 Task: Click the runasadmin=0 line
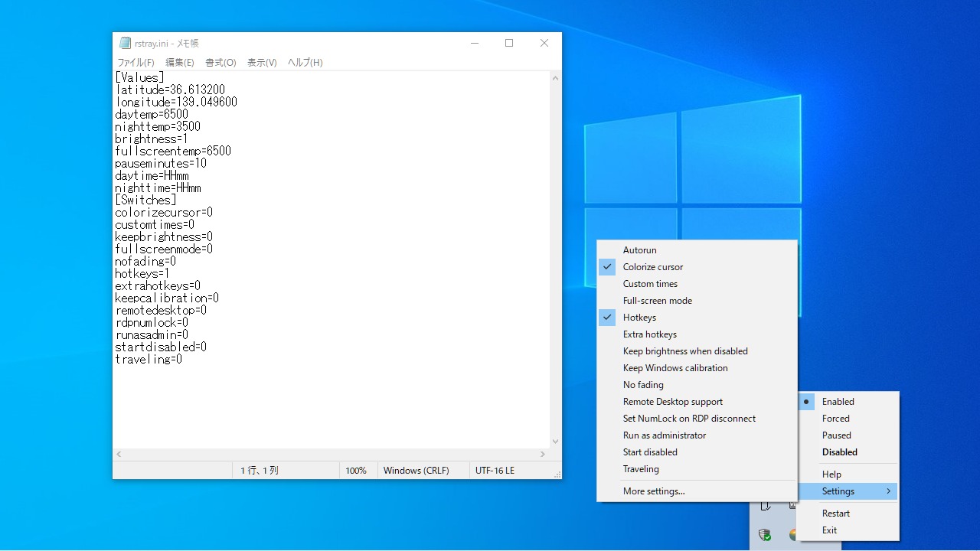pyautogui.click(x=152, y=335)
